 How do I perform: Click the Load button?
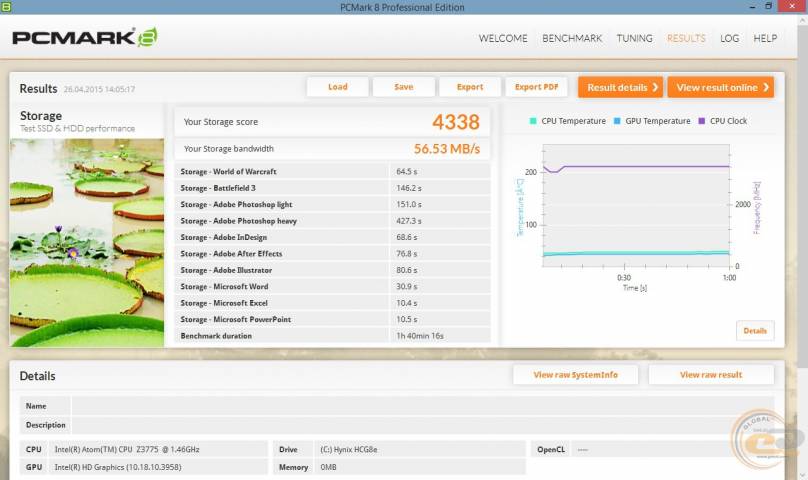tap(338, 87)
